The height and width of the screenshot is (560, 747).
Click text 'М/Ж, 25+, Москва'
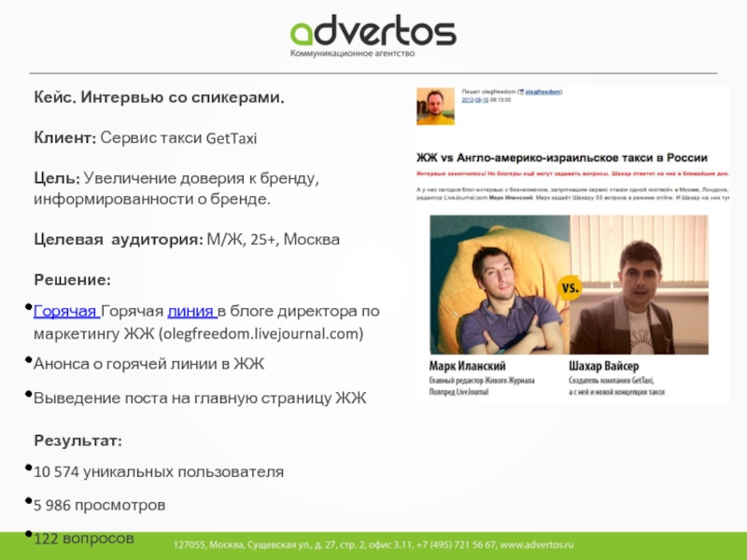273,239
